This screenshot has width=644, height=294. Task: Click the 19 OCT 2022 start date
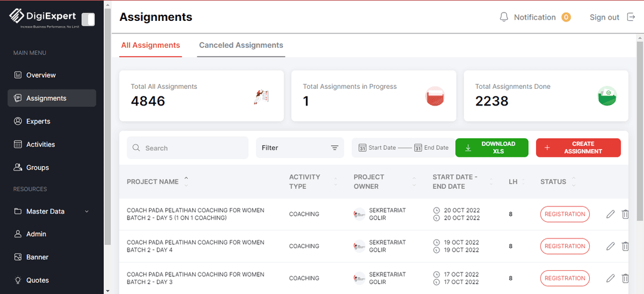tap(461, 242)
